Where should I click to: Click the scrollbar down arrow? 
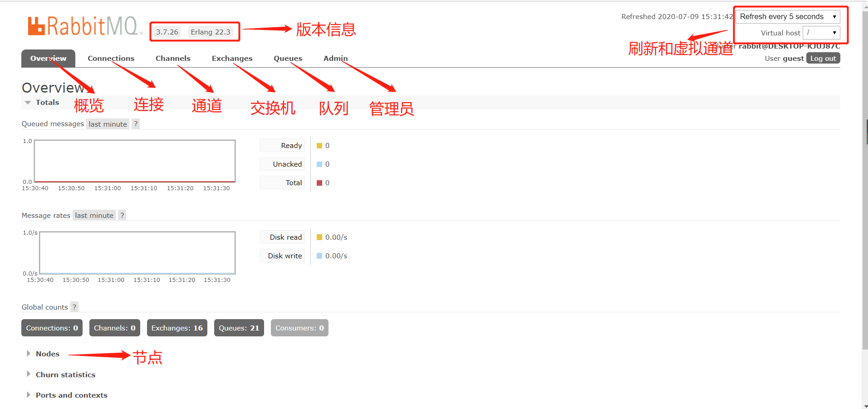tap(865, 406)
